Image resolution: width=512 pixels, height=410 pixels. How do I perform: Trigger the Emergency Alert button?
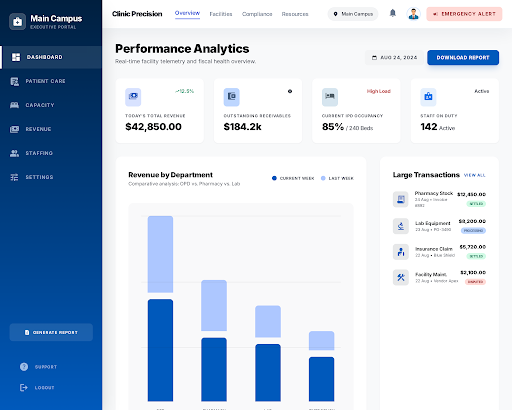(x=464, y=14)
